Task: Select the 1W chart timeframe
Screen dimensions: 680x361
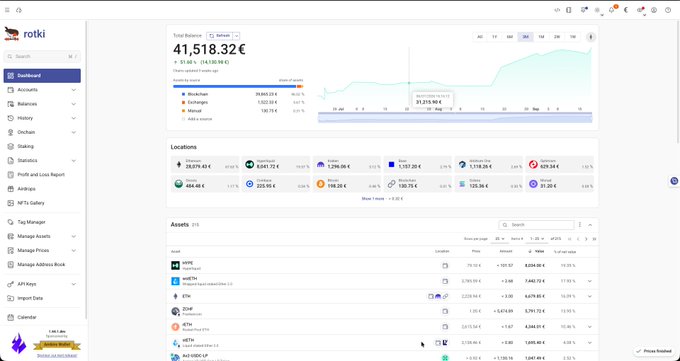Action: pos(572,37)
